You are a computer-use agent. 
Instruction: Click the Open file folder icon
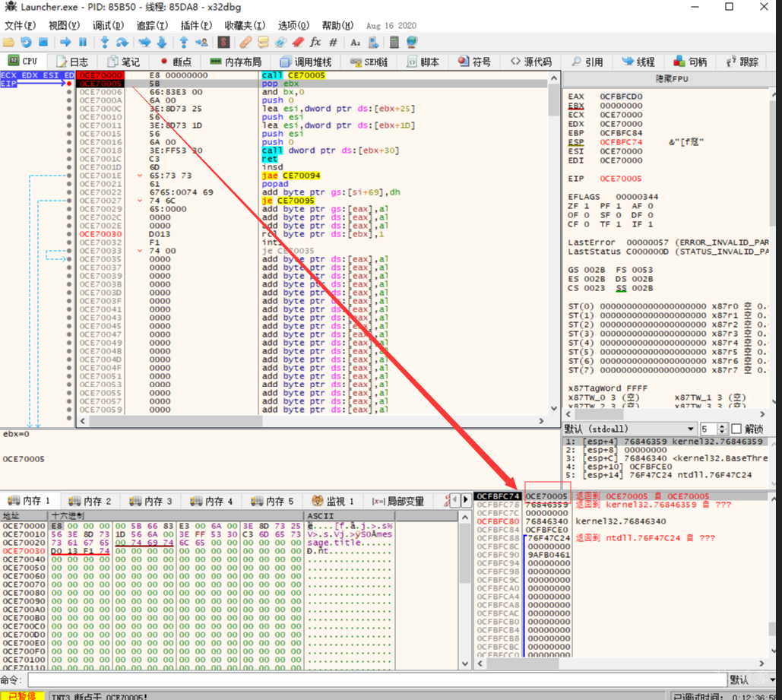(8, 43)
